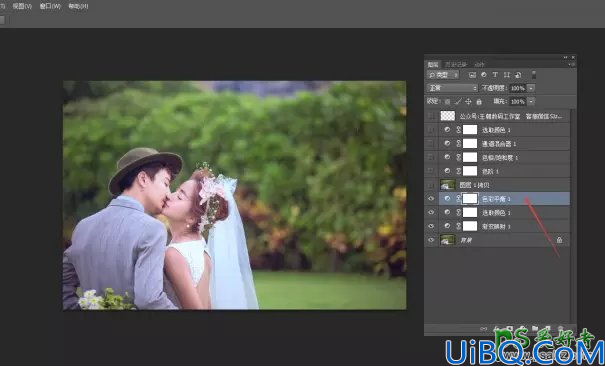Show the 色阶 1 layer
This screenshot has height=367, width=605.
(431, 171)
